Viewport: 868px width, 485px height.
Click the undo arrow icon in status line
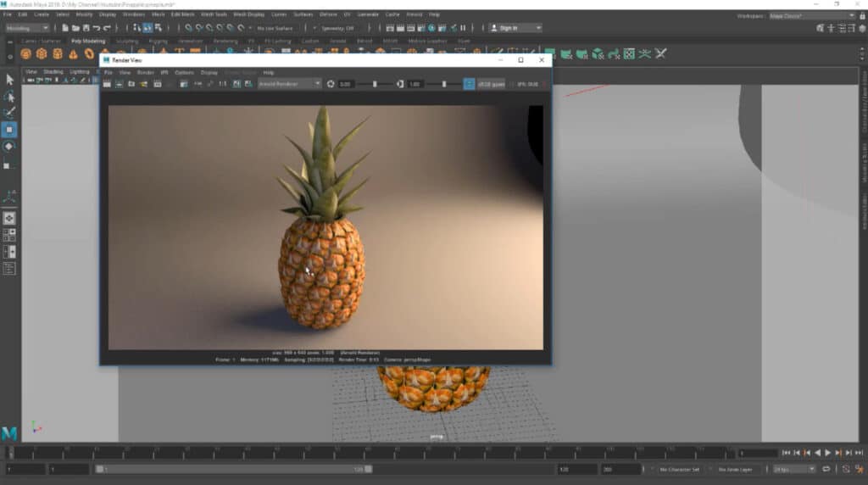point(96,28)
